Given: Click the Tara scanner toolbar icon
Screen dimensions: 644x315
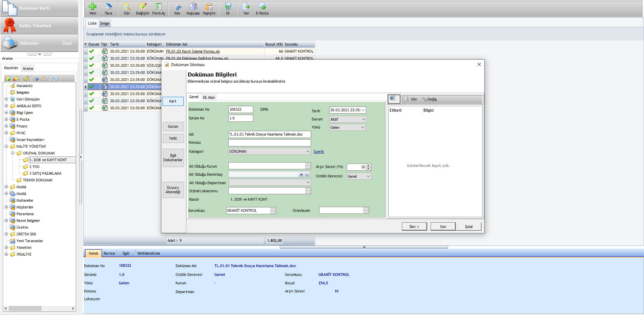Looking at the screenshot, I should pos(108,7).
